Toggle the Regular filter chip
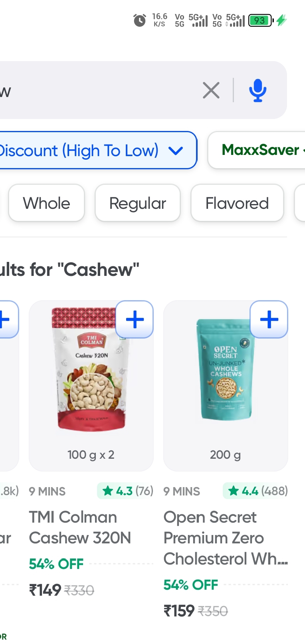The width and height of the screenshot is (305, 644). [138, 203]
